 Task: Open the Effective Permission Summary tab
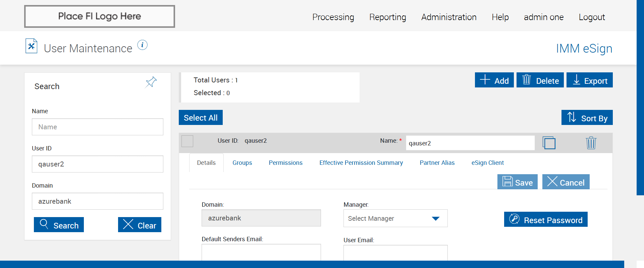[x=361, y=163]
